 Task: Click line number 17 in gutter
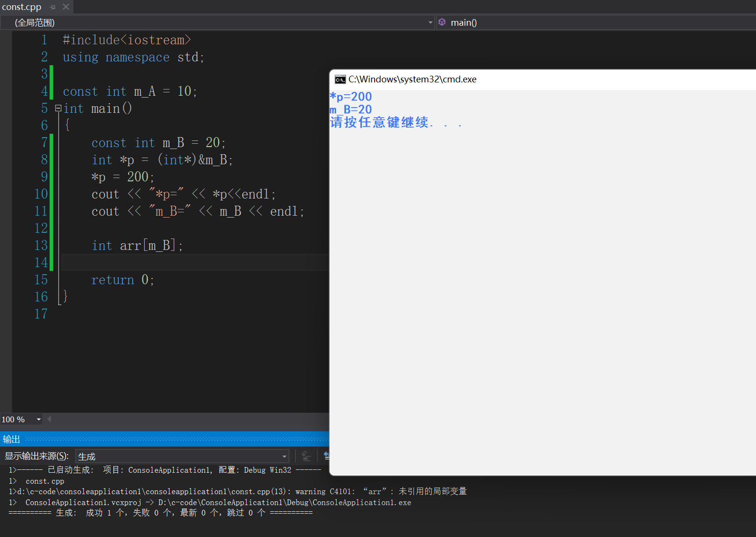click(41, 314)
